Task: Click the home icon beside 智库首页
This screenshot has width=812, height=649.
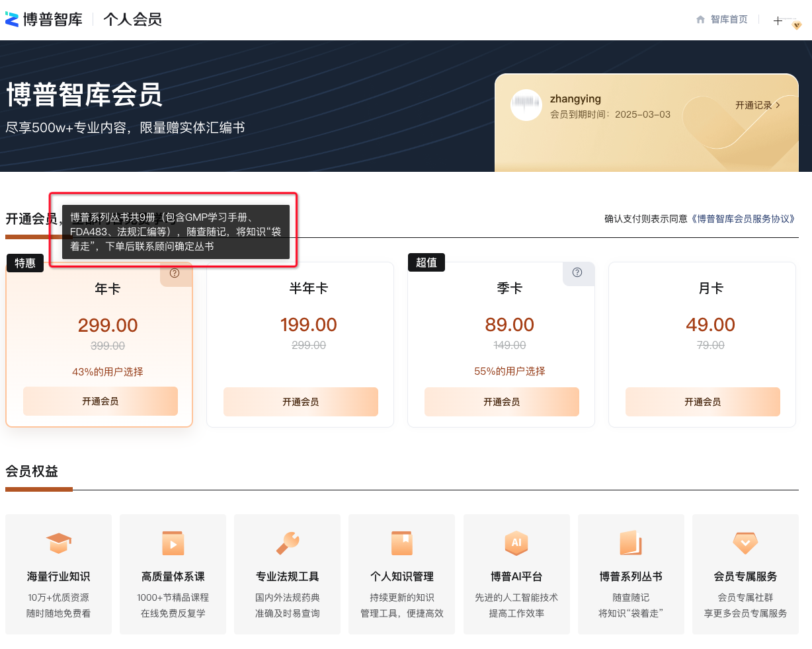Action: coord(701,20)
